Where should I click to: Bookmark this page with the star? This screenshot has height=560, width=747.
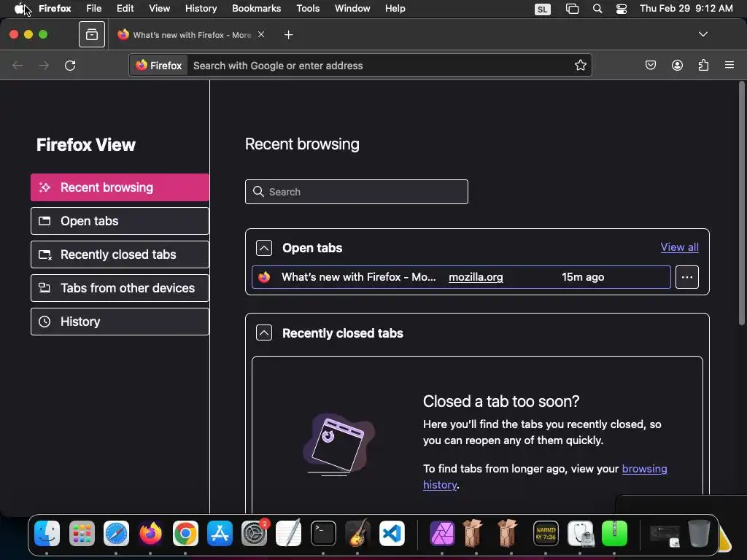580,65
